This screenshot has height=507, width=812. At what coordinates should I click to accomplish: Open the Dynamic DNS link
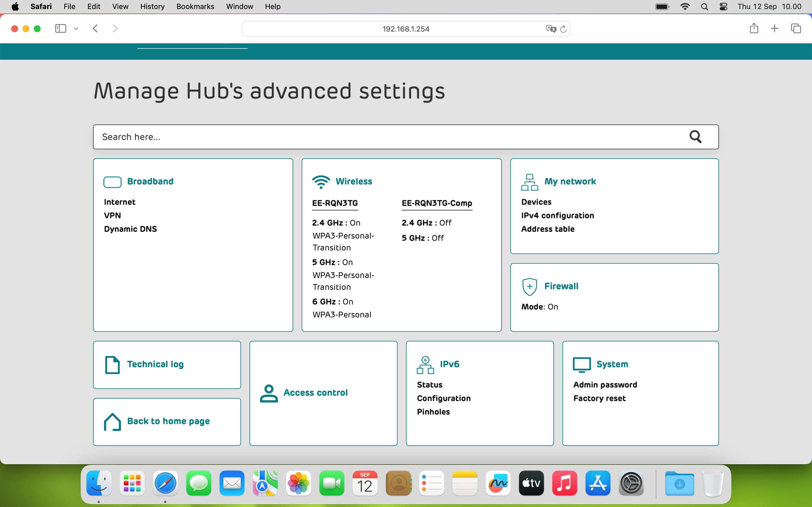(x=130, y=229)
